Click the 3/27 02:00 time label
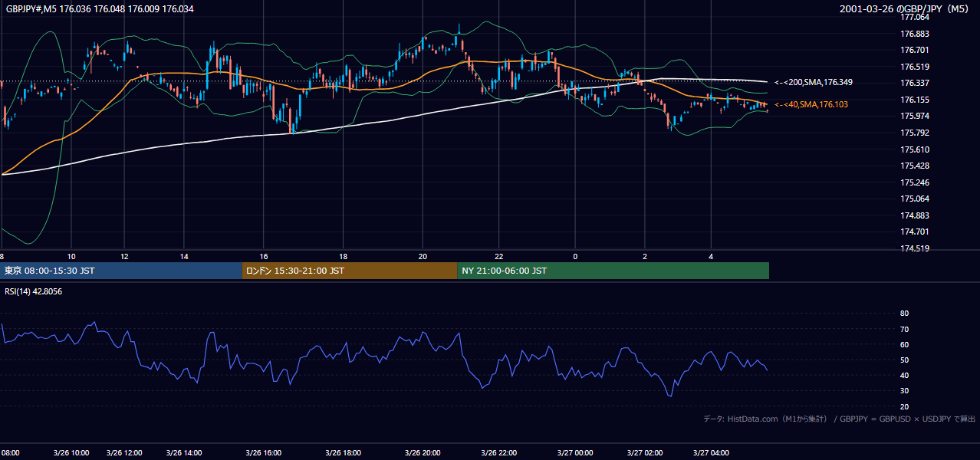This screenshot has width=980, height=460. coord(644,452)
